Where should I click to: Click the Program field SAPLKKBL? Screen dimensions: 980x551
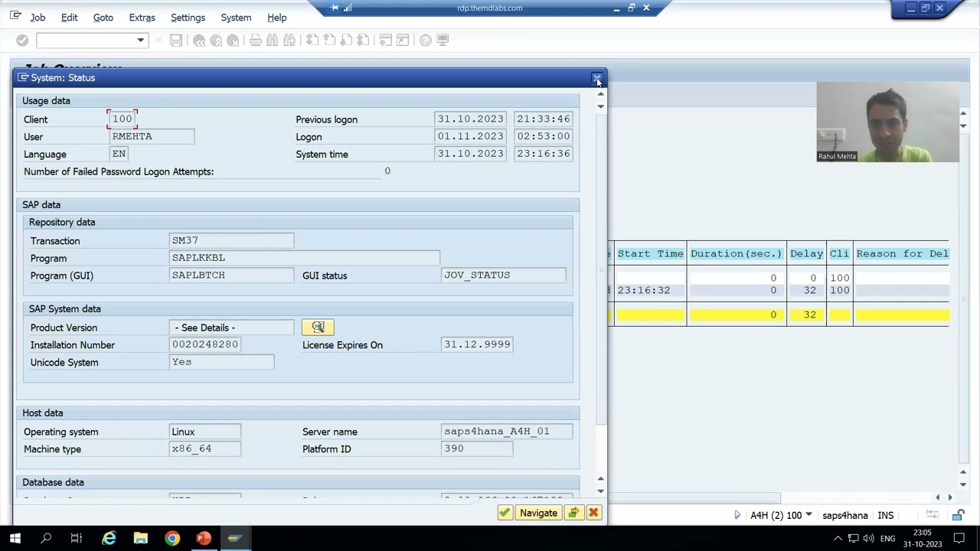pos(305,258)
